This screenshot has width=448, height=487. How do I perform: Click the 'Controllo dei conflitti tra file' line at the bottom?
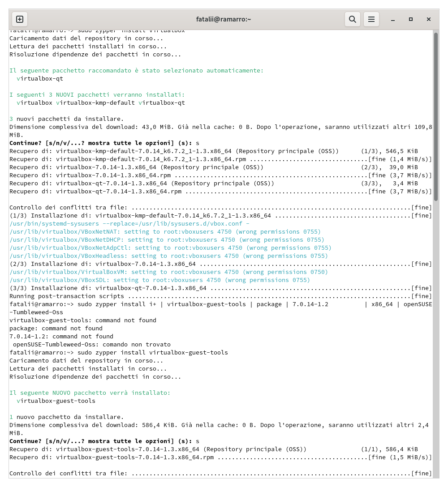221,474
